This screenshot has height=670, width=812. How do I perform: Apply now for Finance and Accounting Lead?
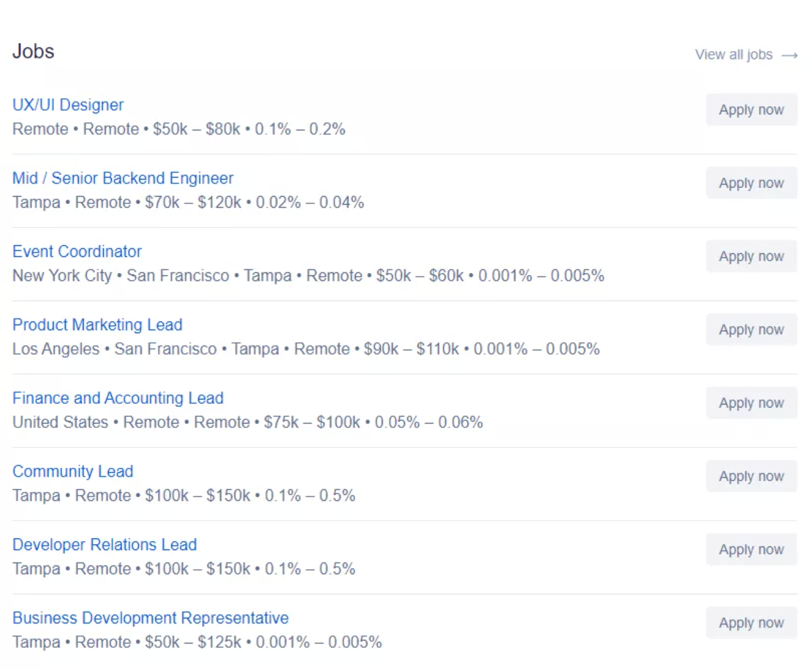point(751,403)
